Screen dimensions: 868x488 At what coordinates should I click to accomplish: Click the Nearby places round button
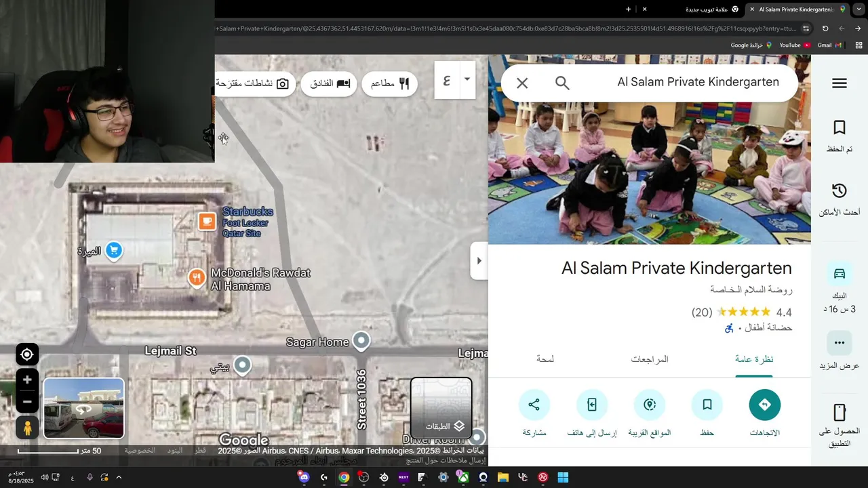650,405
